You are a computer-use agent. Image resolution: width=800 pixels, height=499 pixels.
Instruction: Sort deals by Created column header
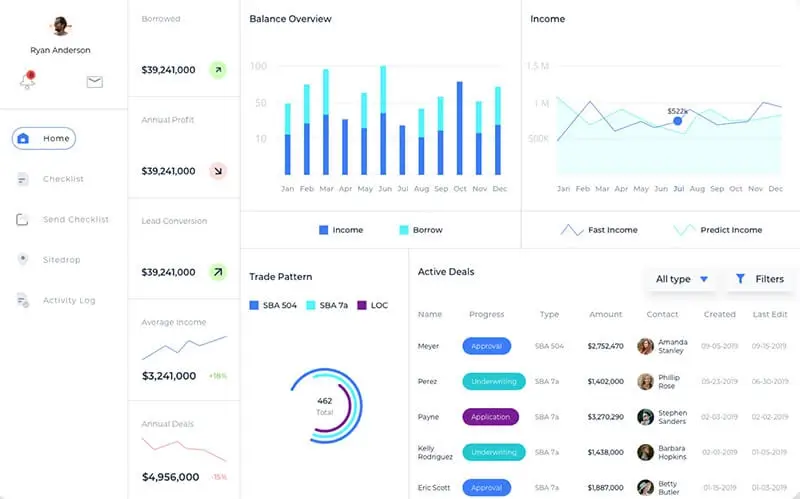point(719,314)
